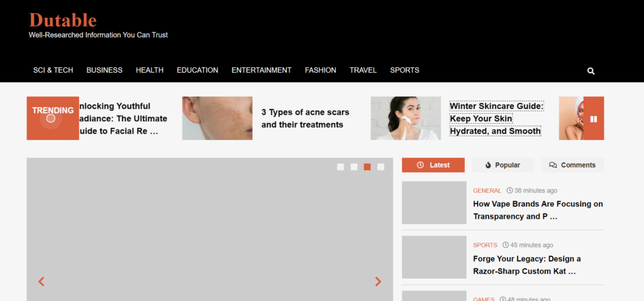Screen dimensions: 644x301
Task: Click '45 minutes ago' timestamp
Action: point(528,245)
